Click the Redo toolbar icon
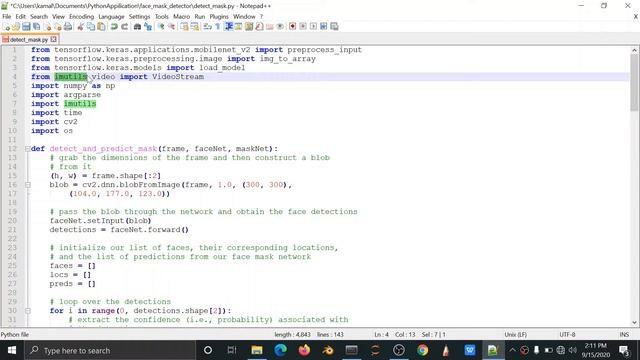The image size is (640, 360). point(124,27)
